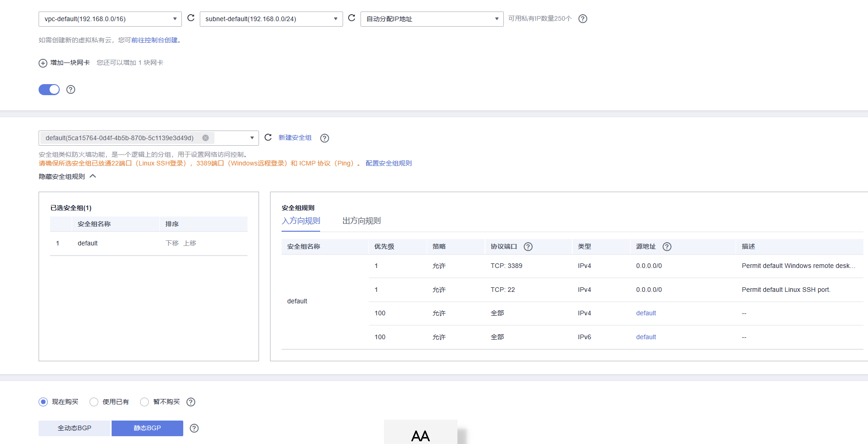This screenshot has width=868, height=444.
Task: Click the IPv6 type cell
Action: point(584,337)
